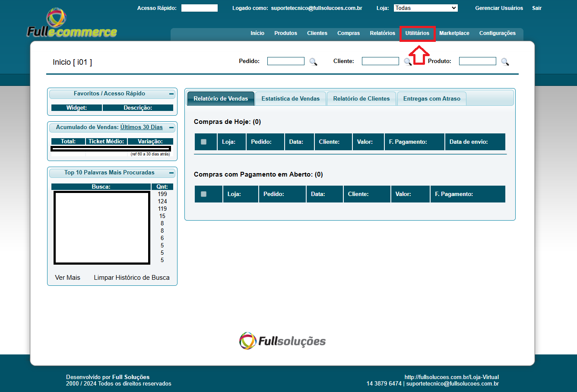577x392 pixels.
Task: Switch to the Estatística de Vendas tab
Action: [x=291, y=98]
